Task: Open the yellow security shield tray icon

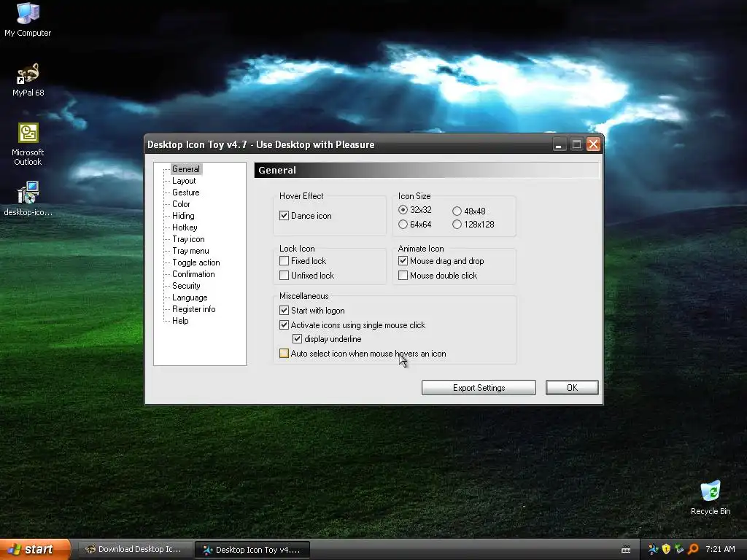Action: pos(666,550)
